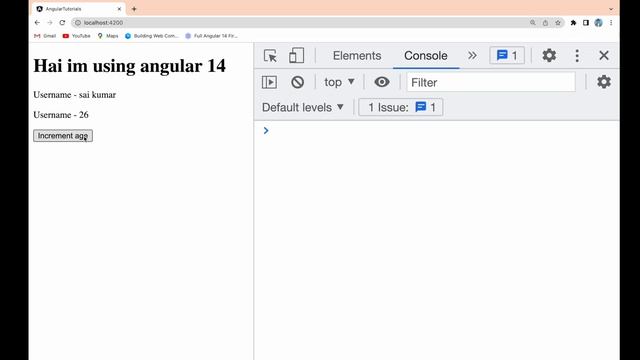This screenshot has height=360, width=640.
Task: Switch to the Console tab
Action: (426, 56)
